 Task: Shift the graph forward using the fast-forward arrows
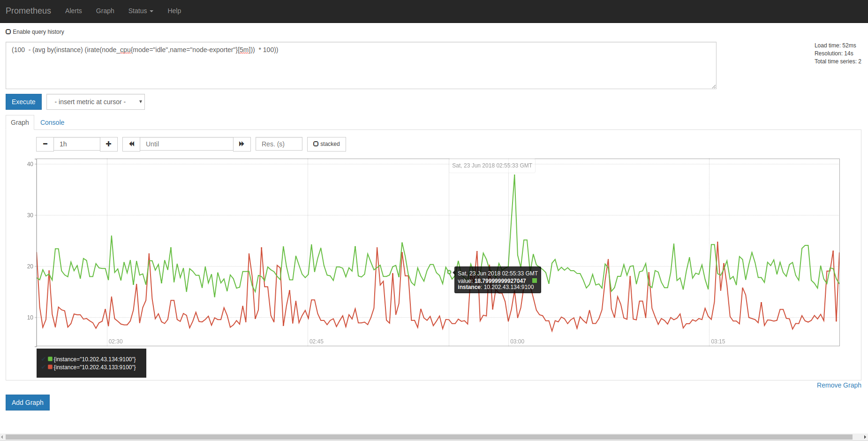coord(242,144)
